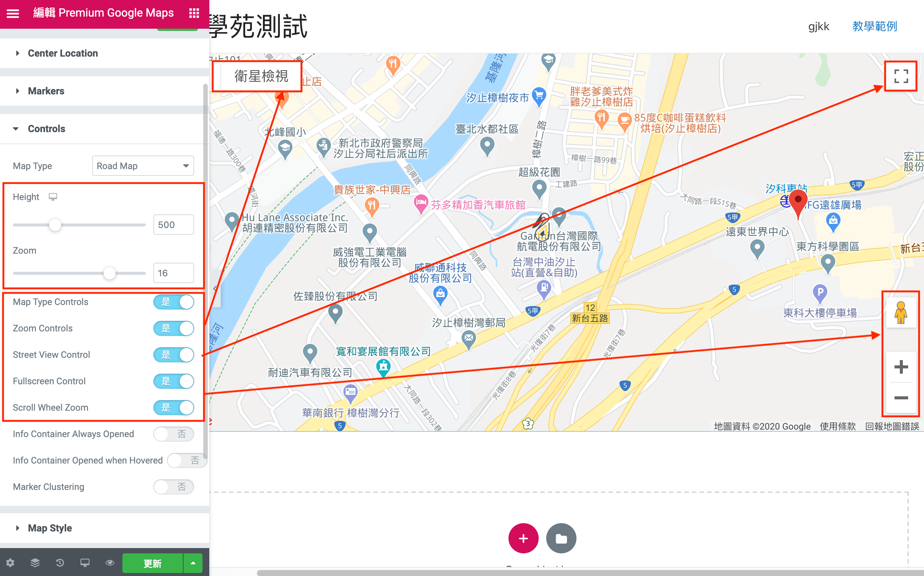
Task: Click the Controls panel section header
Action: [x=47, y=129]
